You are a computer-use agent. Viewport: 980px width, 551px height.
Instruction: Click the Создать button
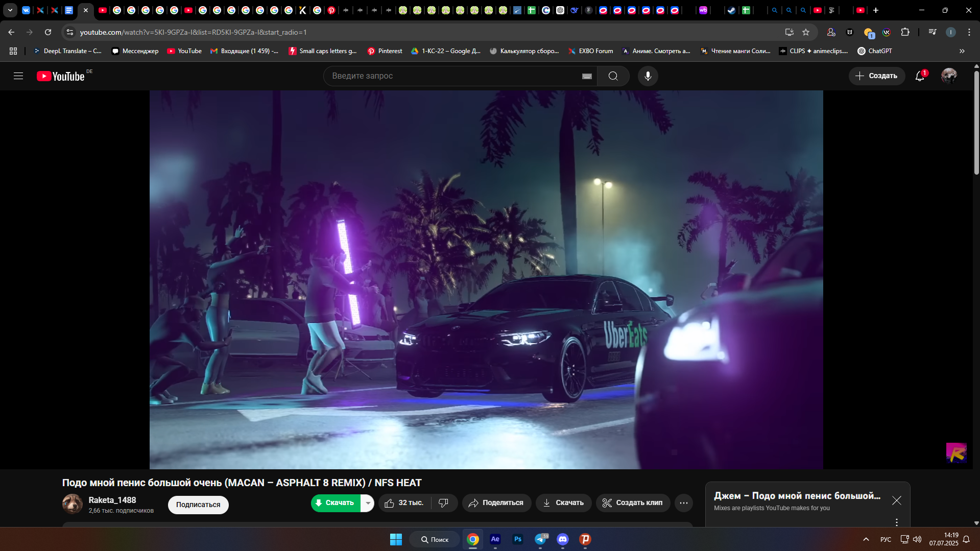click(877, 76)
